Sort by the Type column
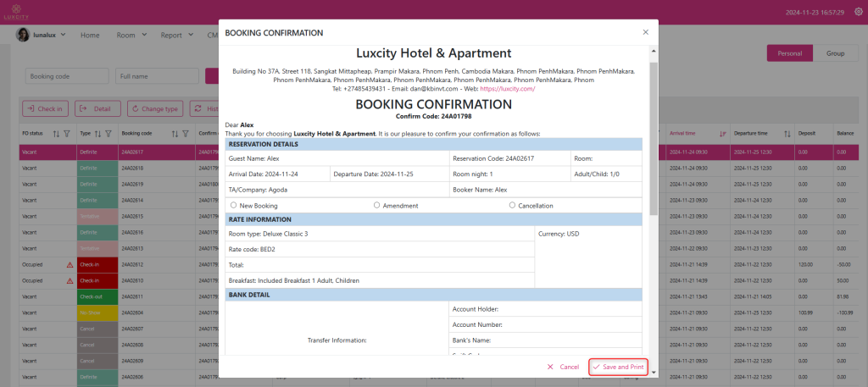 click(x=98, y=133)
